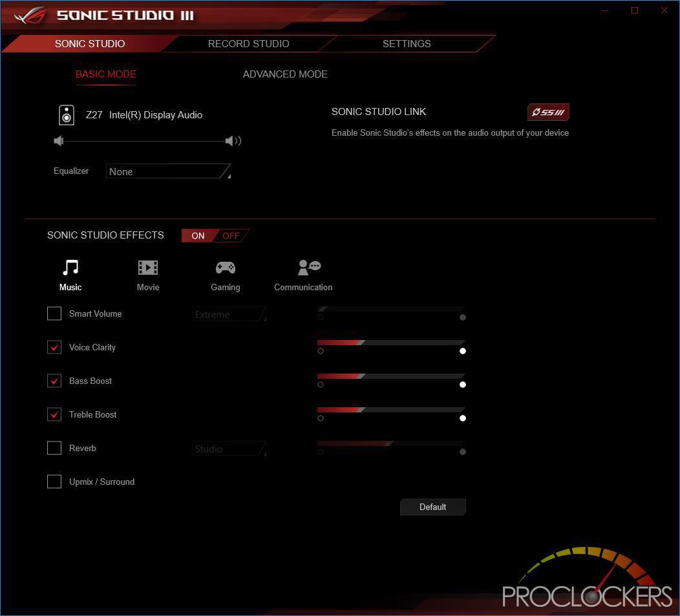Viewport: 680px width, 616px height.
Task: Open the Smart Volume Extreme dropdown
Action: click(229, 314)
